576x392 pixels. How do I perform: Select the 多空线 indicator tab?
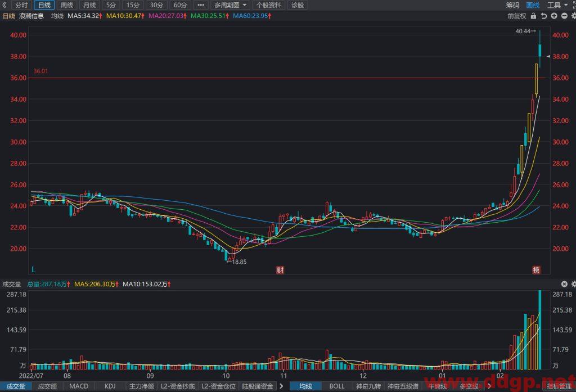[469, 386]
